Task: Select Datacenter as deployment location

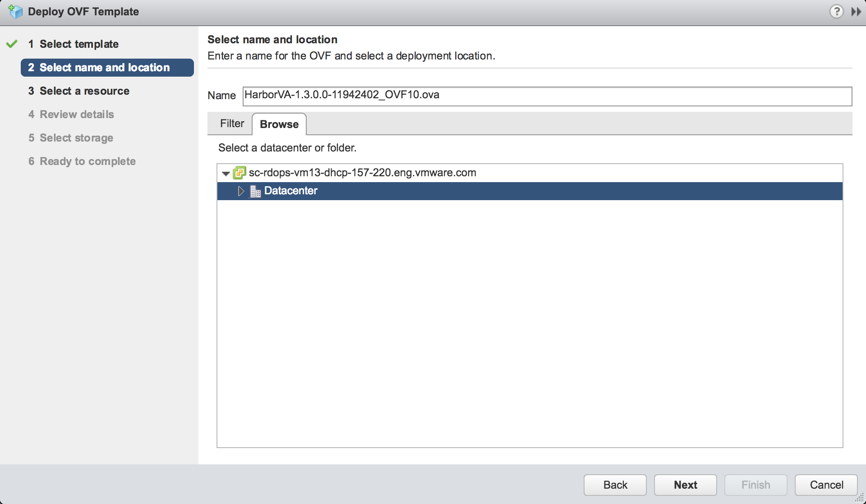Action: [290, 191]
